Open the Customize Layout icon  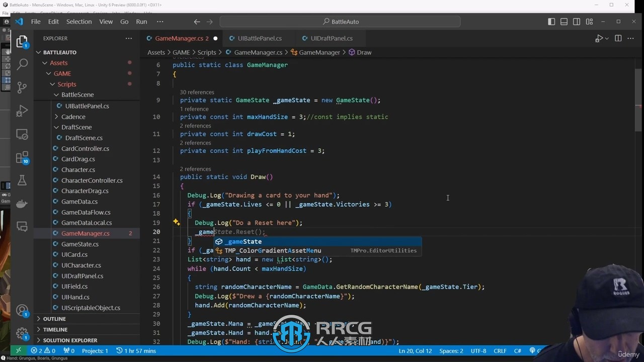pyautogui.click(x=589, y=22)
